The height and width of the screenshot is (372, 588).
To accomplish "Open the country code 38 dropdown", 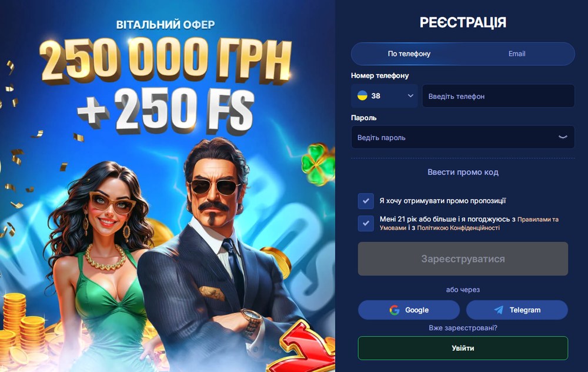I will [x=385, y=96].
